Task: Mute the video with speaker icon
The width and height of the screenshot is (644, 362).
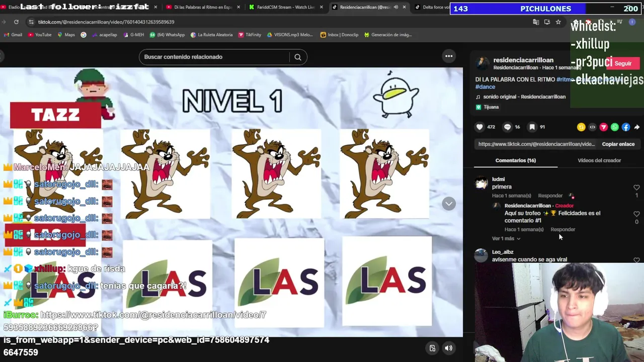Action: (x=449, y=348)
